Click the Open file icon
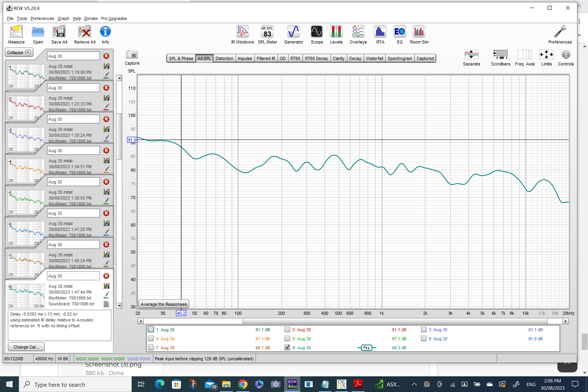The width and height of the screenshot is (588, 392). [x=38, y=35]
